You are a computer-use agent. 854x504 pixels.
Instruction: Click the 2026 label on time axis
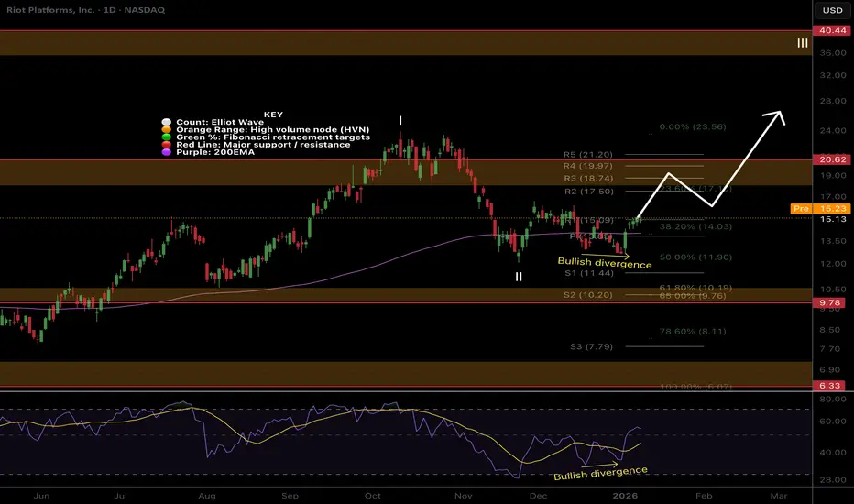coord(625,496)
